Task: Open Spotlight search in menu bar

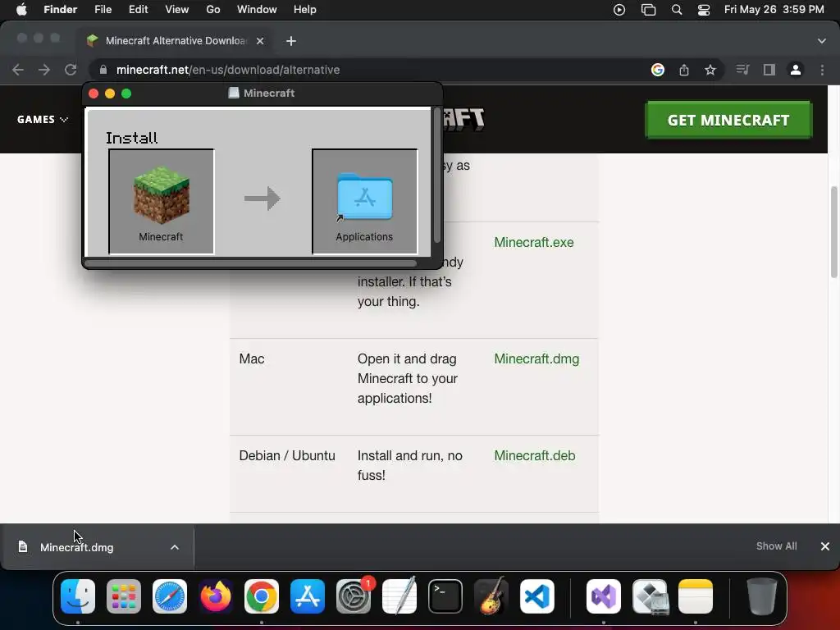Action: point(677,10)
